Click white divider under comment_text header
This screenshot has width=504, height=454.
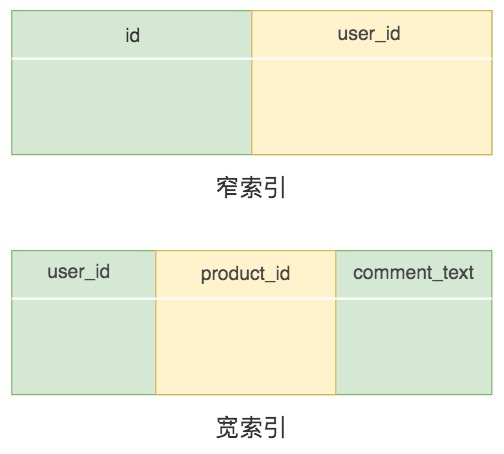click(x=414, y=299)
